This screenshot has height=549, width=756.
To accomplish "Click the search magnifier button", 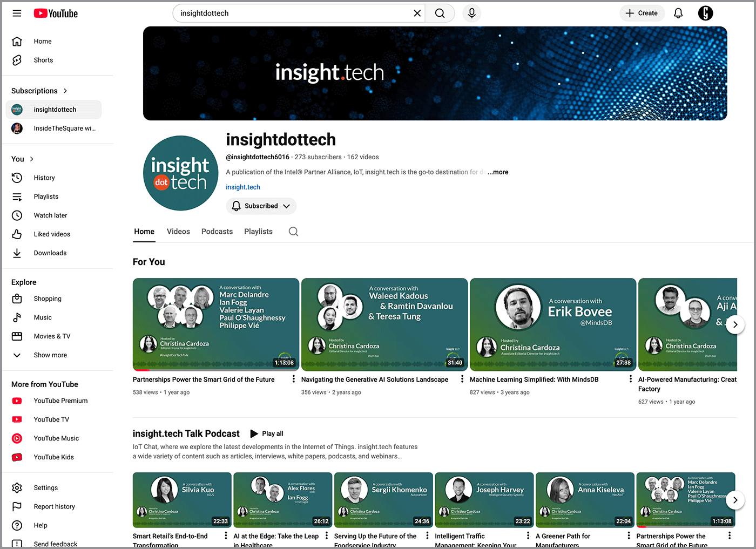I will pos(440,13).
